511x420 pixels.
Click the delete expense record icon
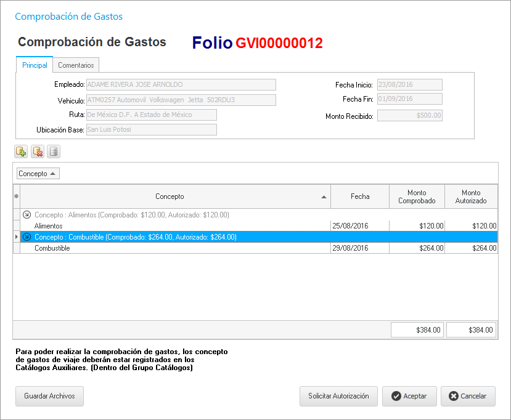(x=37, y=151)
